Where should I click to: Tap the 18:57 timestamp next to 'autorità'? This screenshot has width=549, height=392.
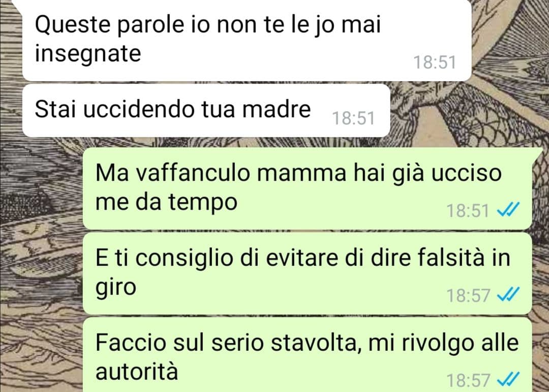pyautogui.click(x=468, y=380)
